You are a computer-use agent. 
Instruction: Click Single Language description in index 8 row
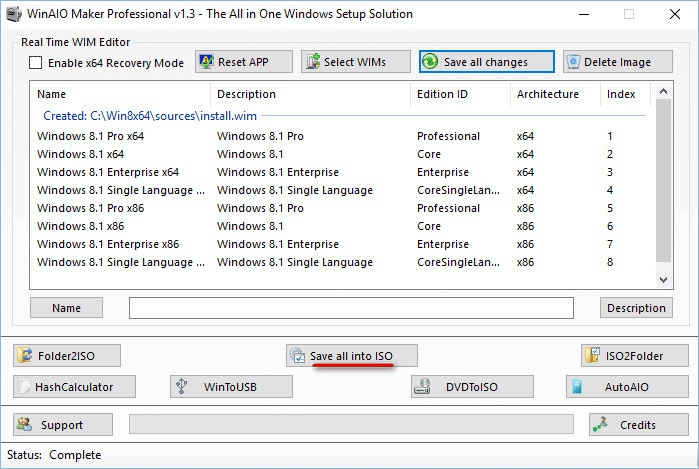pos(295,262)
